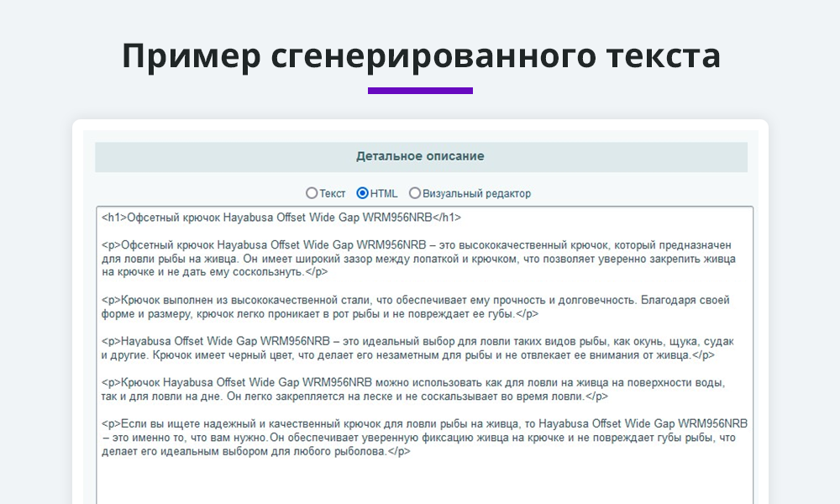Click inside the HTML source editing area
This screenshot has width=840, height=504.
tap(420, 336)
